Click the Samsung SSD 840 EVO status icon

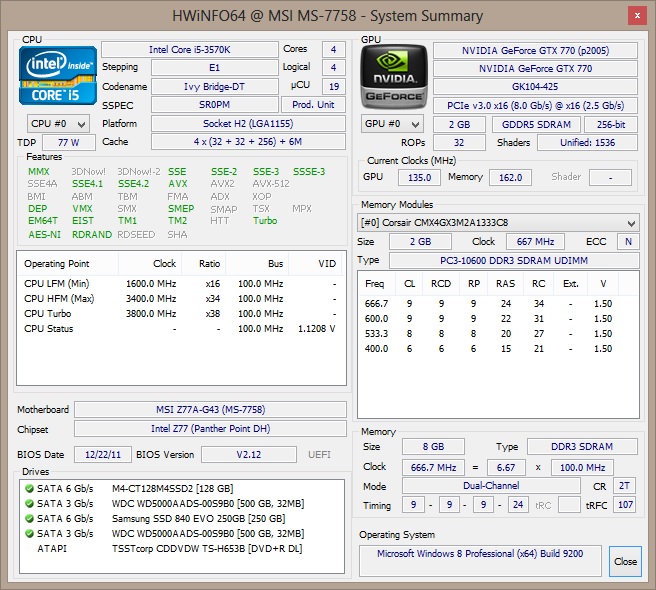(29, 518)
